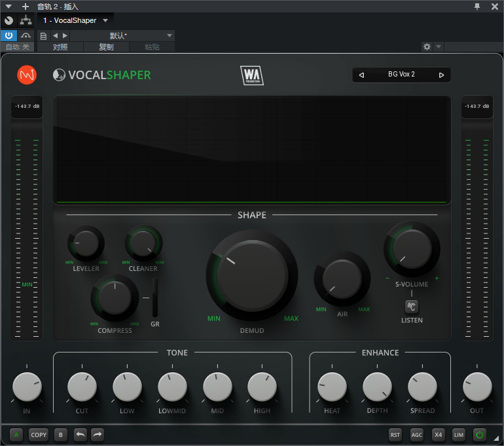Click the GR gain reduction meter
This screenshot has width=504, height=446.
(x=155, y=298)
